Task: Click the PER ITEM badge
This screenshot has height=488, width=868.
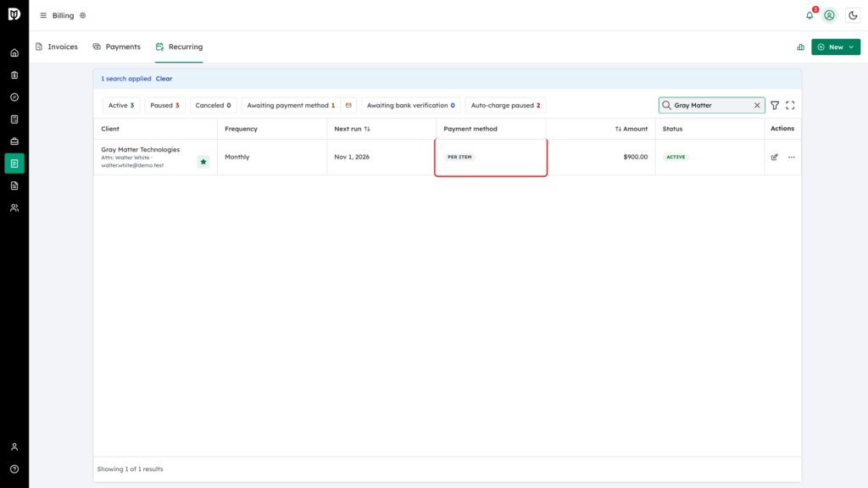Action: pos(460,157)
